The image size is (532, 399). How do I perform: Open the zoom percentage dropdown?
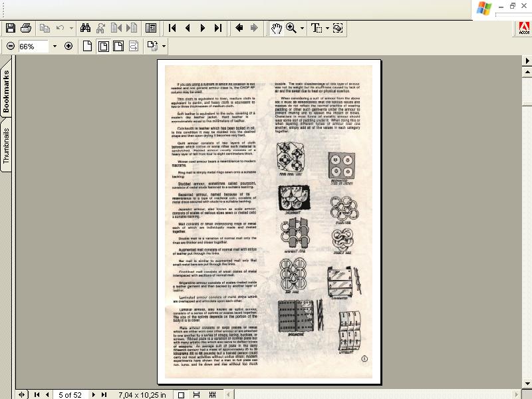pyautogui.click(x=55, y=46)
